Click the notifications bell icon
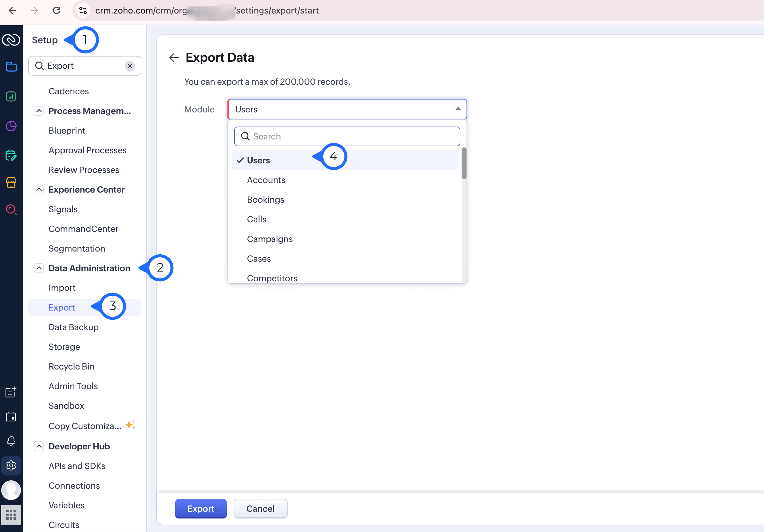 11,441
